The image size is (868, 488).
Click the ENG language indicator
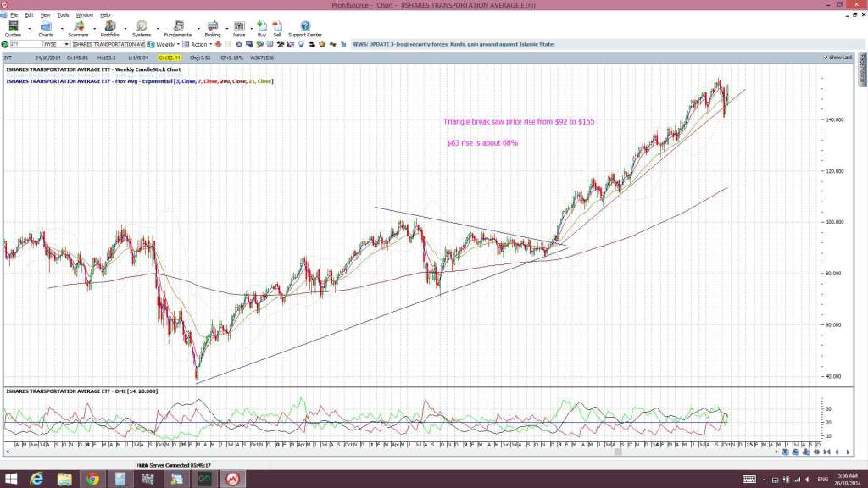(822, 480)
